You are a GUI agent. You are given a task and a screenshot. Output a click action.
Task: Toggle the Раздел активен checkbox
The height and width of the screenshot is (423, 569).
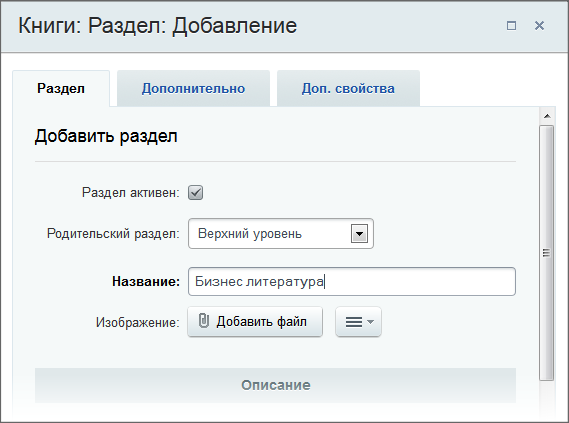196,193
